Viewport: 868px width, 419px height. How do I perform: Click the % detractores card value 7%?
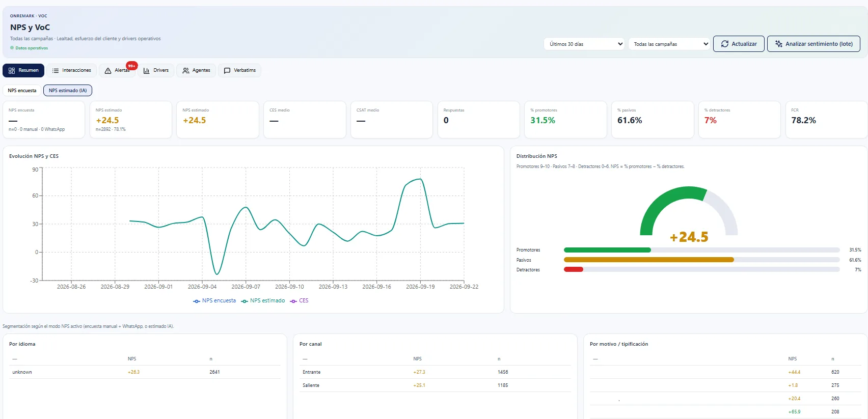pos(711,121)
